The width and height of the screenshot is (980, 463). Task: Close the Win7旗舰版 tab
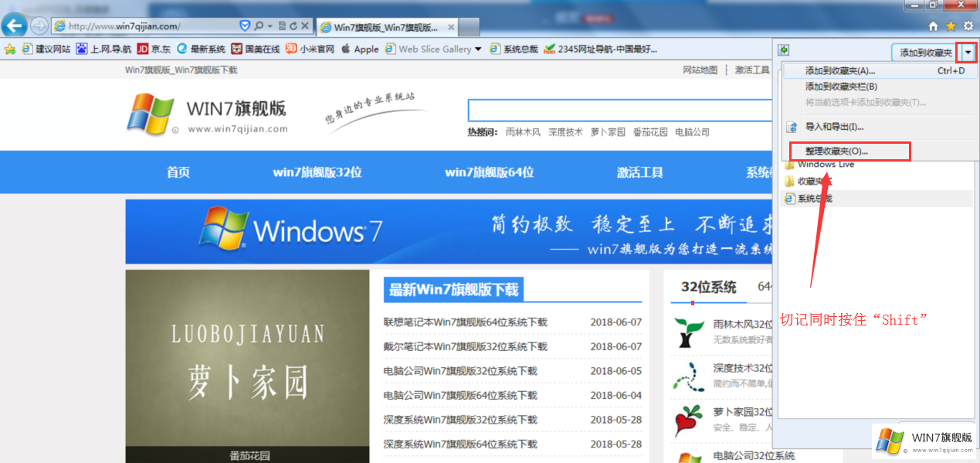point(449,27)
